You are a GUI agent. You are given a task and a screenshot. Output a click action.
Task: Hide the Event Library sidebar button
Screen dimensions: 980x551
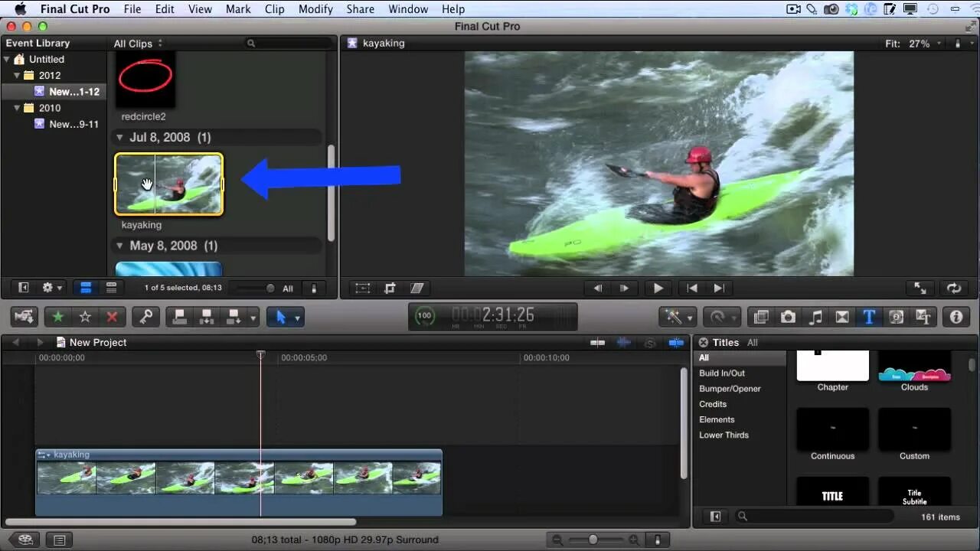pos(23,289)
